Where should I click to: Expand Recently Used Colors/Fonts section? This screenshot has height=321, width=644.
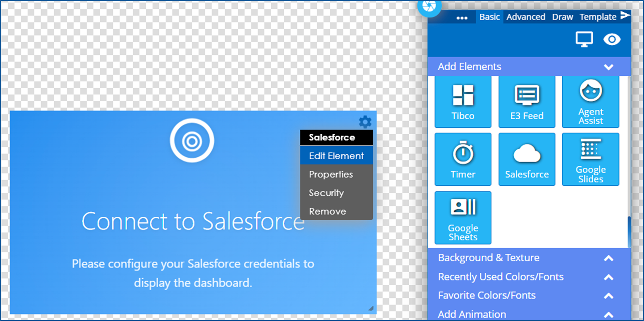coord(529,277)
